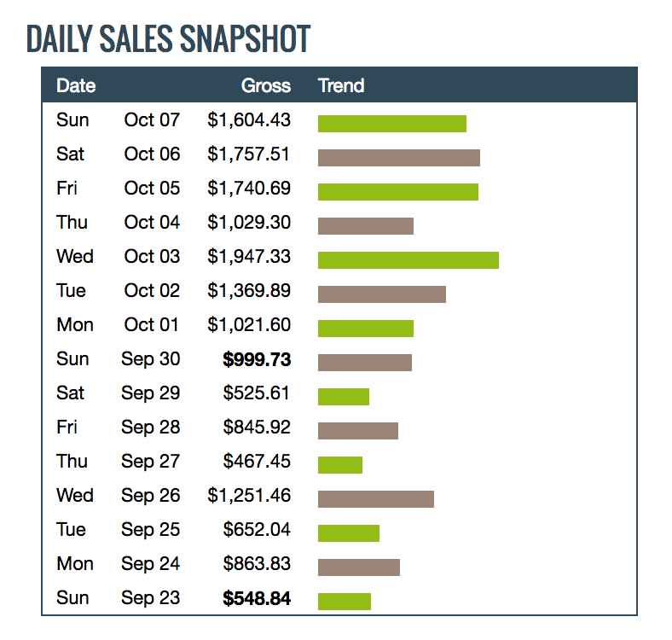Select the $1,947.33 gross value
This screenshot has width=672, height=640.
[x=249, y=257]
